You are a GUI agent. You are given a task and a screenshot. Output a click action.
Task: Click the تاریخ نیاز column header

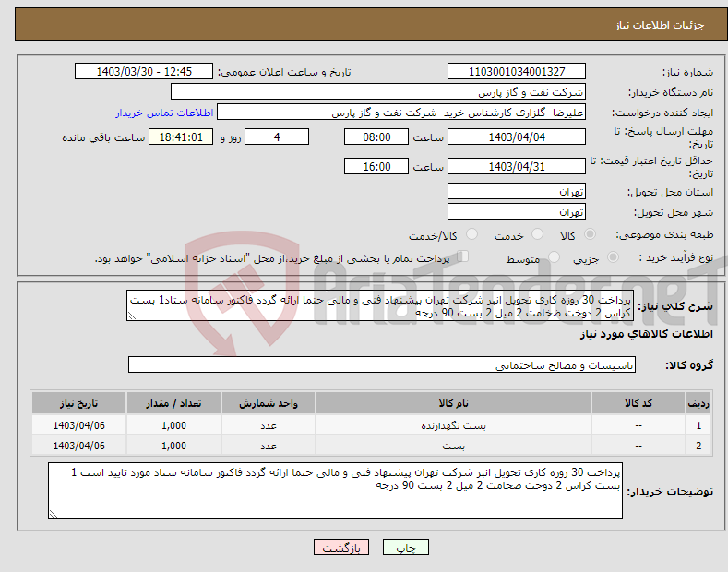click(x=79, y=403)
